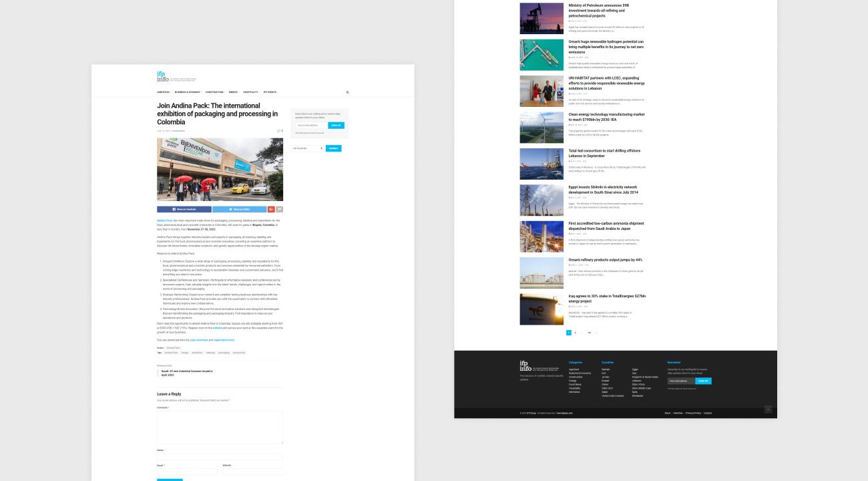Open the 'Iraq agrees to 30% stake' headline
The image size is (868, 481).
[x=608, y=298]
